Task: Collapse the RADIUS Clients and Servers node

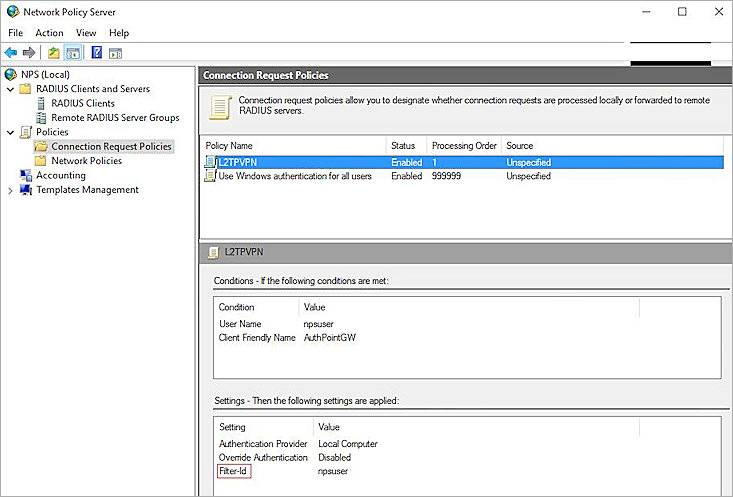Action: pos(10,89)
